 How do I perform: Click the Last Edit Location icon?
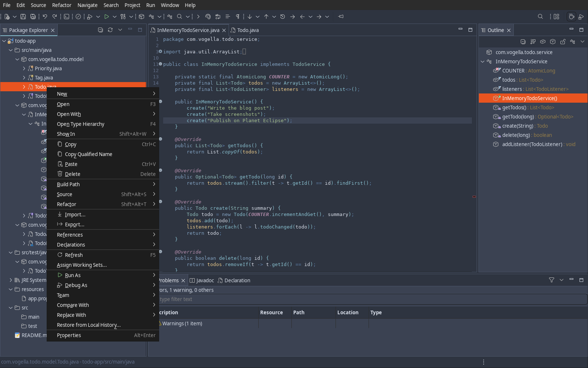[283, 17]
